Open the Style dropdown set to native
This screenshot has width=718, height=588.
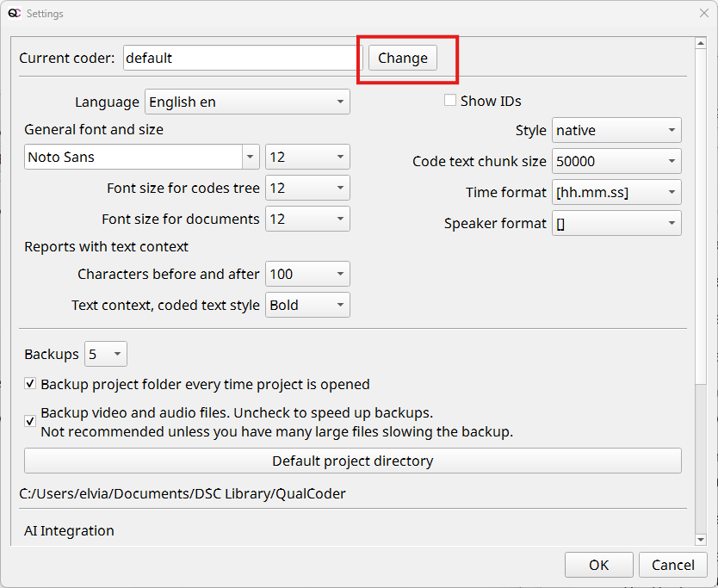[616, 131]
